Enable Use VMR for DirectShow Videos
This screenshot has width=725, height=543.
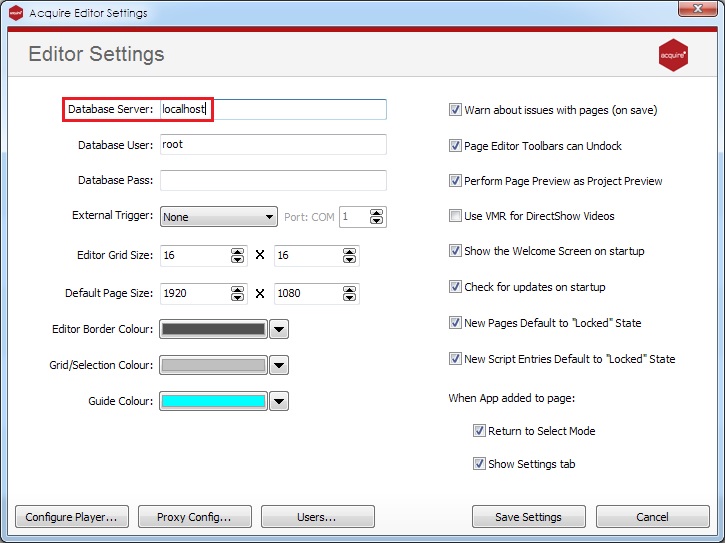pos(455,216)
